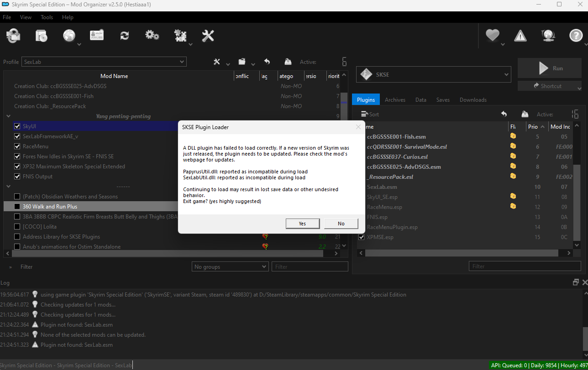Image resolution: width=588 pixels, height=370 pixels.
Task: Click flag icon of SkyUI_SE.esp row
Action: point(513,197)
